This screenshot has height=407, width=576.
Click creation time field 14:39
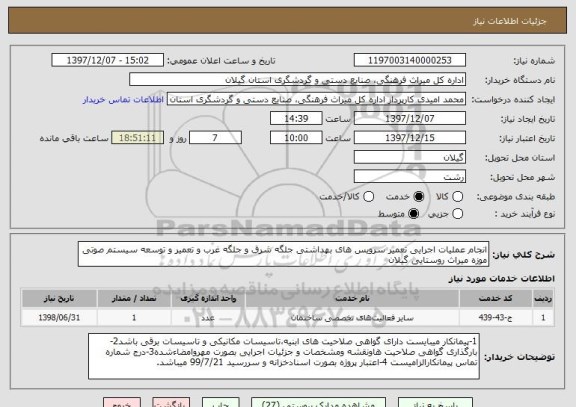coord(296,119)
